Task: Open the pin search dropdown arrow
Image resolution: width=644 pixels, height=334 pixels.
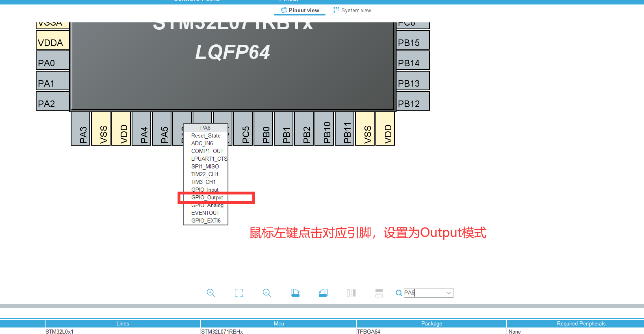Action: tap(449, 293)
